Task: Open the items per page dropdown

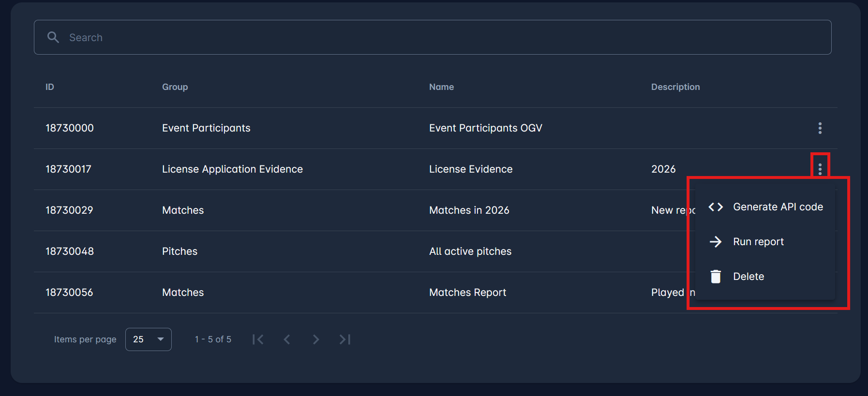Action: click(x=148, y=339)
